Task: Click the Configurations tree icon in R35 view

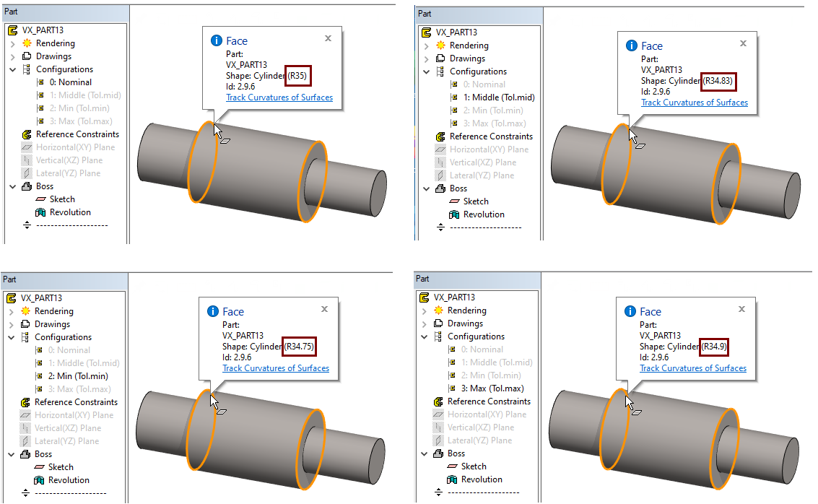Action: (26, 69)
